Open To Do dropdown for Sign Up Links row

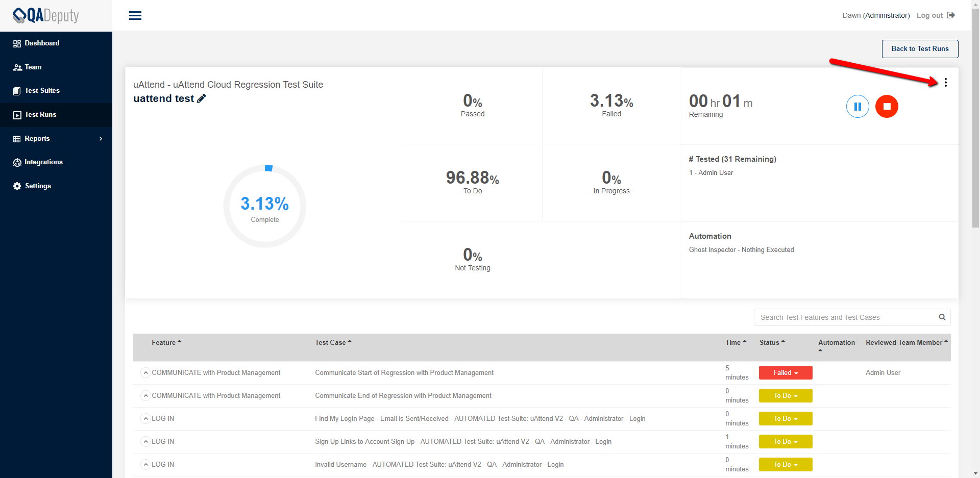pos(786,442)
